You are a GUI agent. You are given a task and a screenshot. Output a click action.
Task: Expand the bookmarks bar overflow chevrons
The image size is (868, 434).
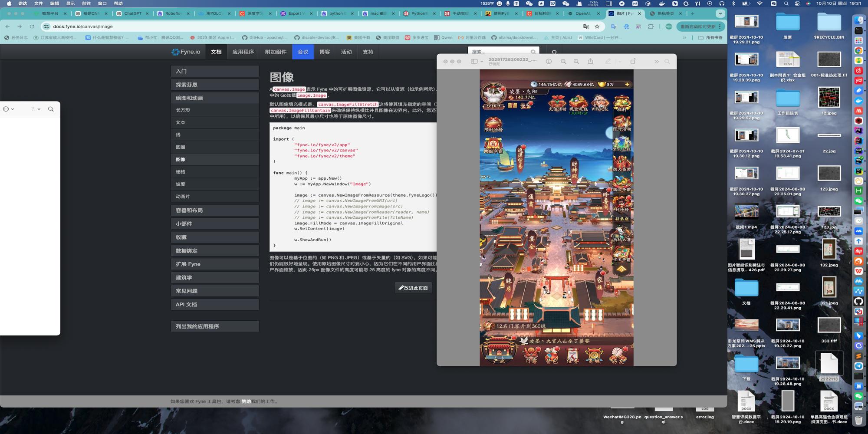tap(684, 38)
